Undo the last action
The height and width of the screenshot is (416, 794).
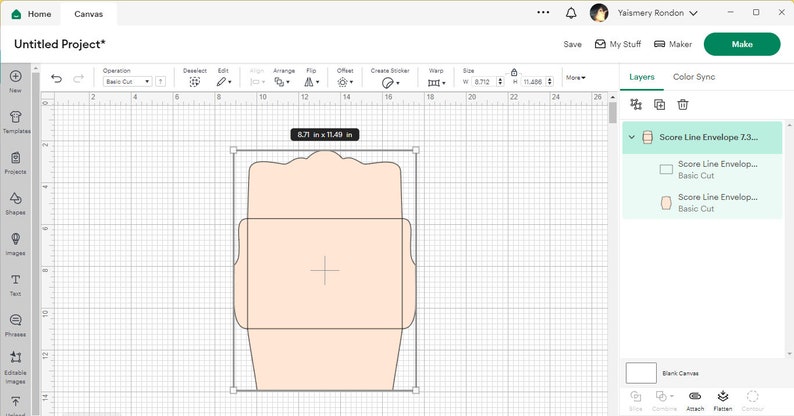(x=56, y=78)
